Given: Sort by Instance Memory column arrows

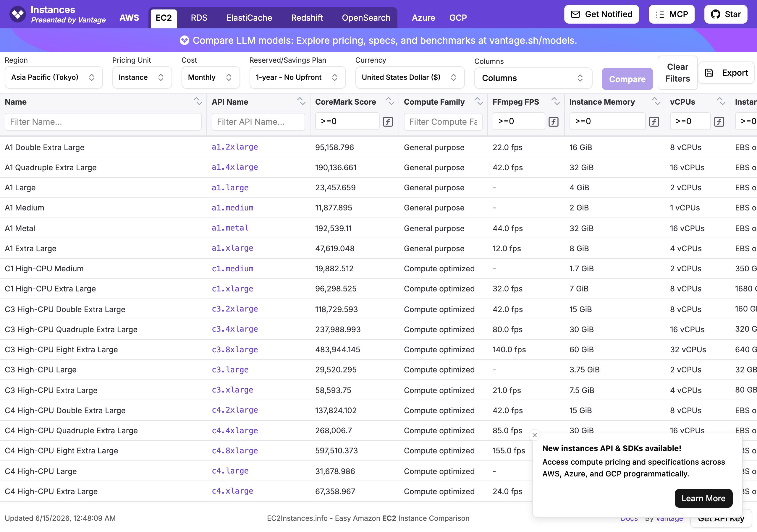Looking at the screenshot, I should pos(656,101).
